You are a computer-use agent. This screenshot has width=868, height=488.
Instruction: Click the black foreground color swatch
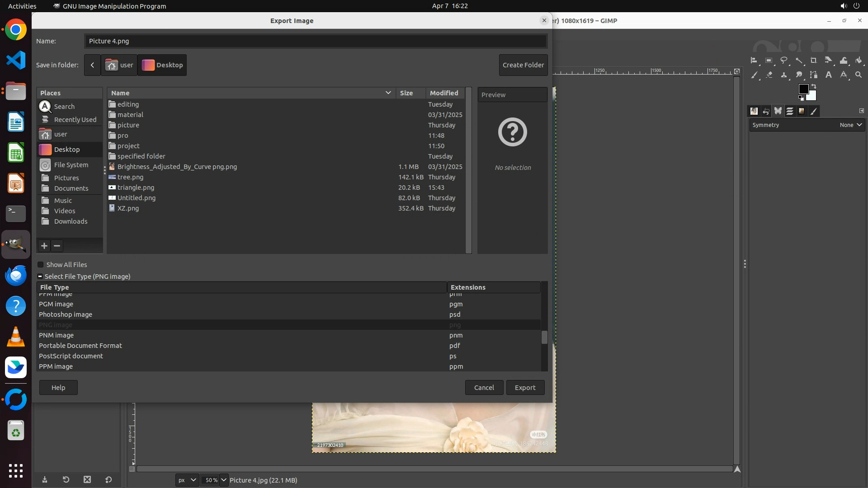[803, 89]
